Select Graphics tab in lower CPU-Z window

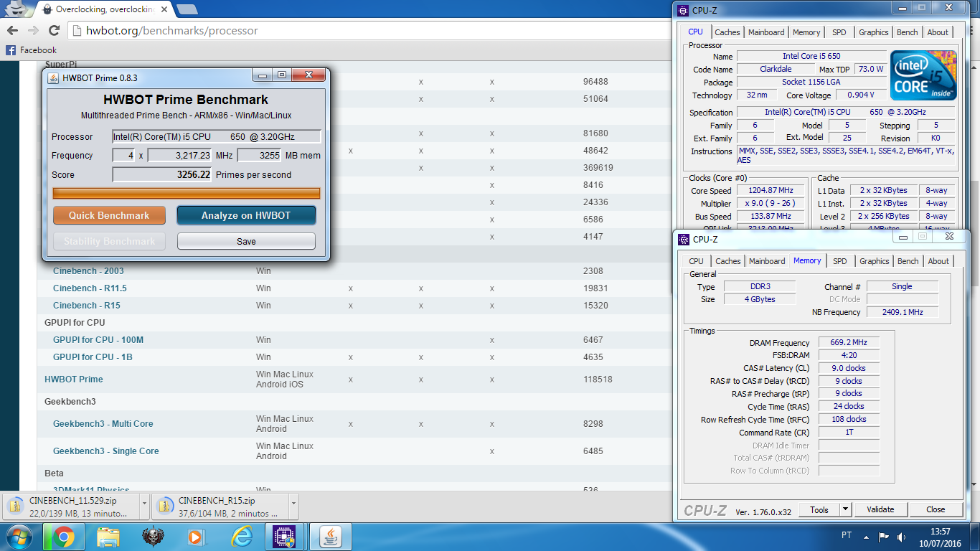(x=875, y=261)
